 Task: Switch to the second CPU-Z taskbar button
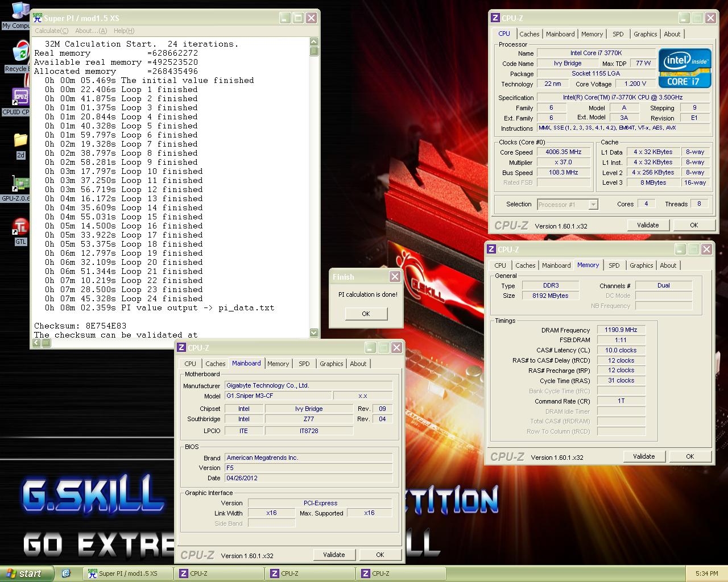311,573
